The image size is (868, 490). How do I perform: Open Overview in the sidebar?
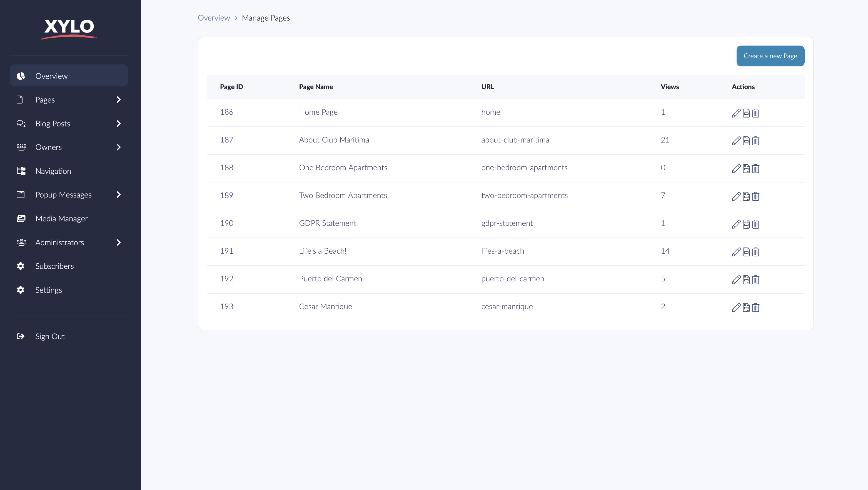pos(69,76)
